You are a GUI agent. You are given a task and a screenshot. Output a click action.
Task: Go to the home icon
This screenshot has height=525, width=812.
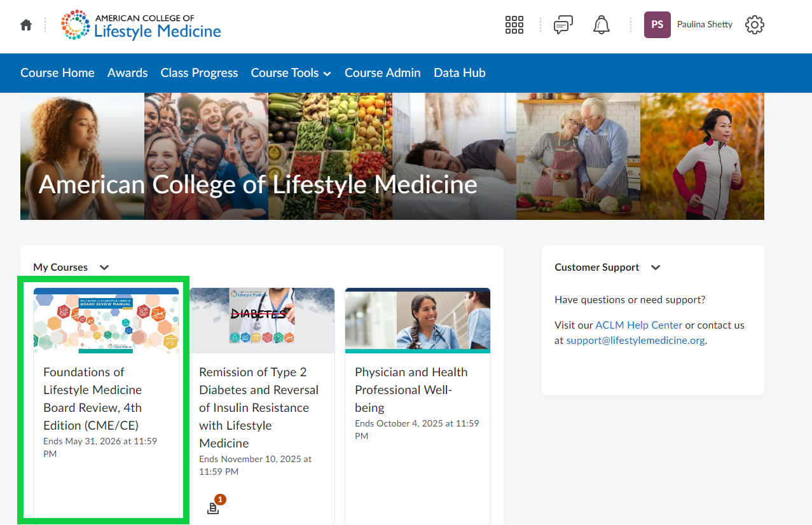coord(26,25)
